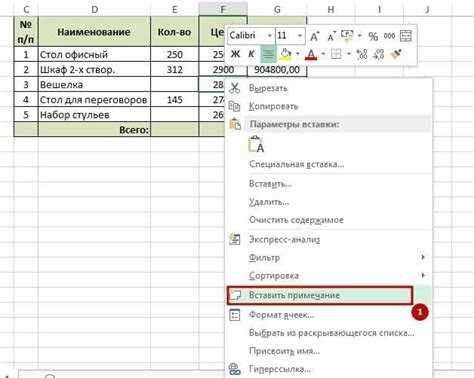Select cell Набор стульев
The height and width of the screenshot is (378, 474).
pyautogui.click(x=94, y=114)
